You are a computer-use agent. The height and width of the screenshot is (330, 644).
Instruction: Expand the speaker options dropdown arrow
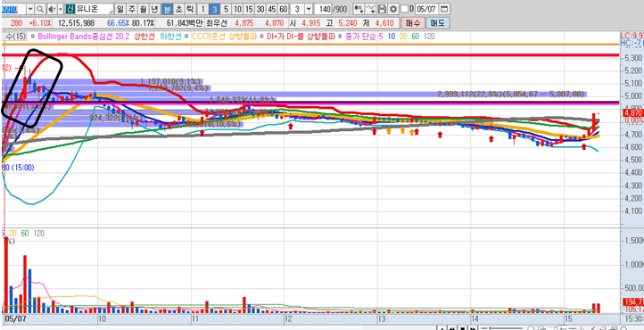pyautogui.click(x=61, y=9)
